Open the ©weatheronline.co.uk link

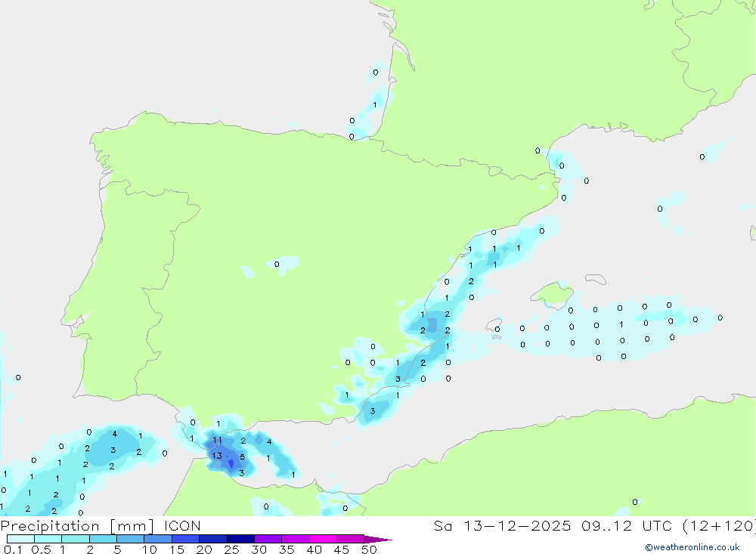tap(692, 547)
